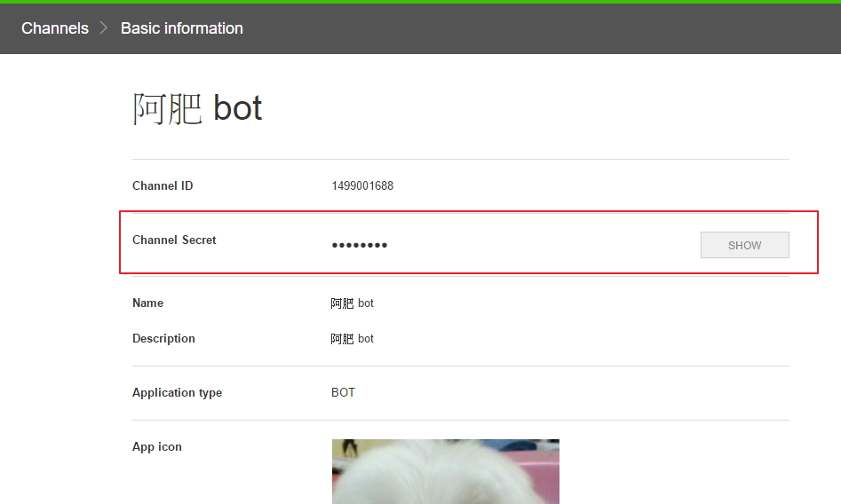Click the Name label

(x=148, y=303)
